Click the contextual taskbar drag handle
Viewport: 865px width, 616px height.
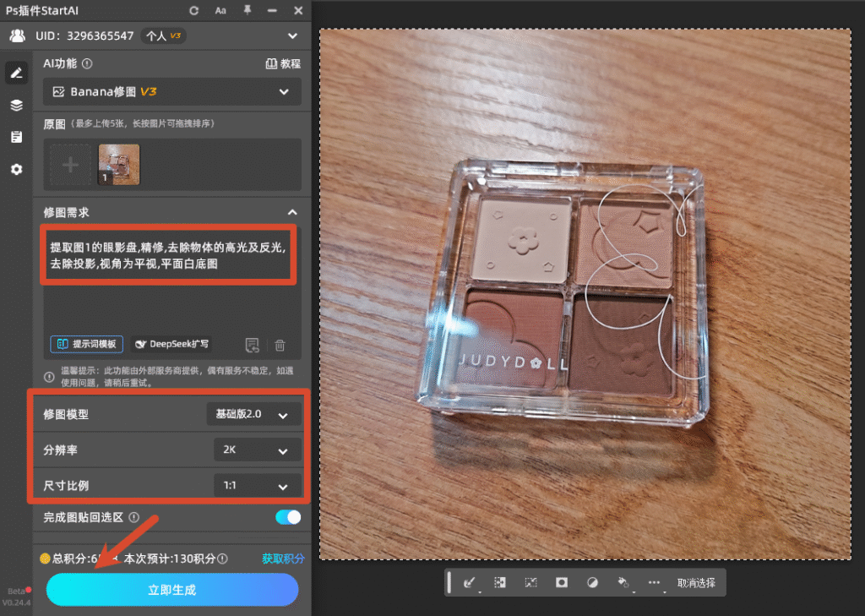click(449, 582)
